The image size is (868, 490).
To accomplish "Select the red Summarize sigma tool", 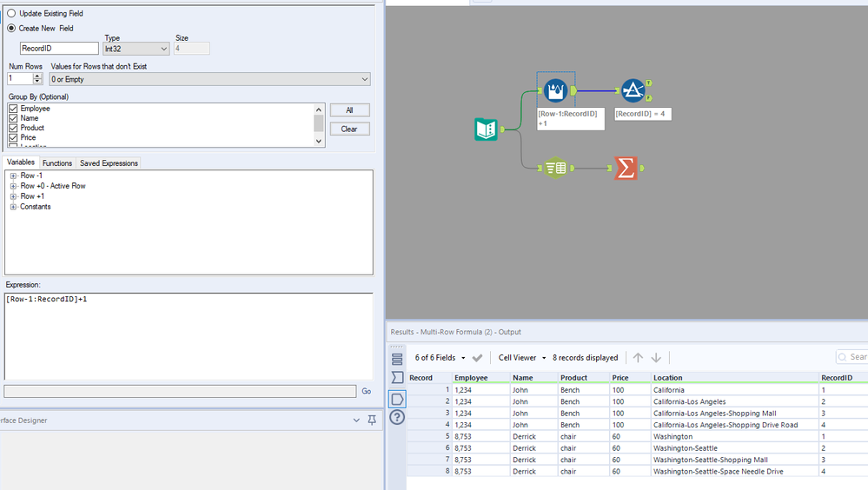I will pyautogui.click(x=626, y=168).
